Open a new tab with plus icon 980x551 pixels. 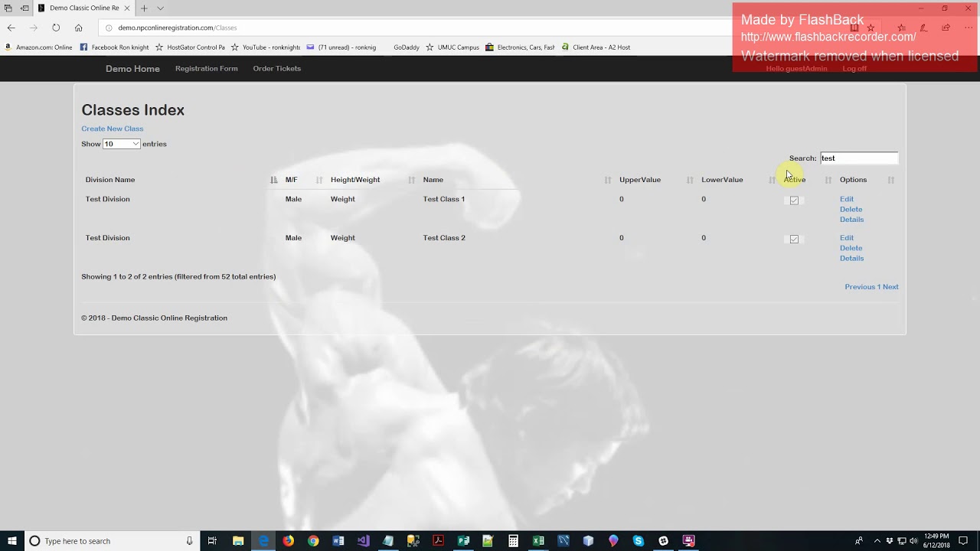pyautogui.click(x=143, y=8)
